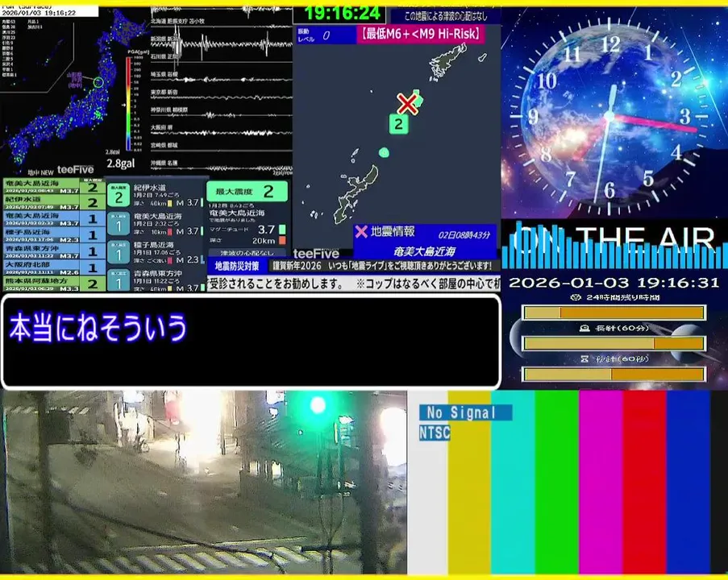This screenshot has height=580, width=728.
Task: Click the intensity 1 badge for 青森県東方沖 11:22
Action: click(x=119, y=280)
